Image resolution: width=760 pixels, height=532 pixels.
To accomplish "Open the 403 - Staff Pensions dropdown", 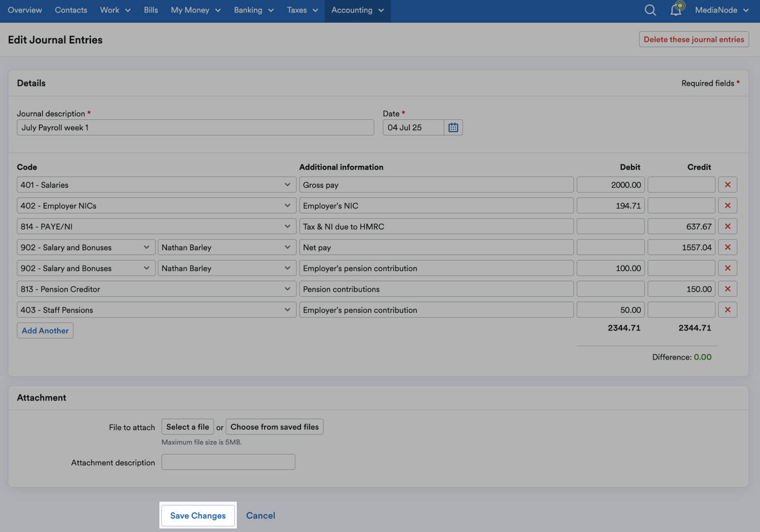I will pos(156,309).
